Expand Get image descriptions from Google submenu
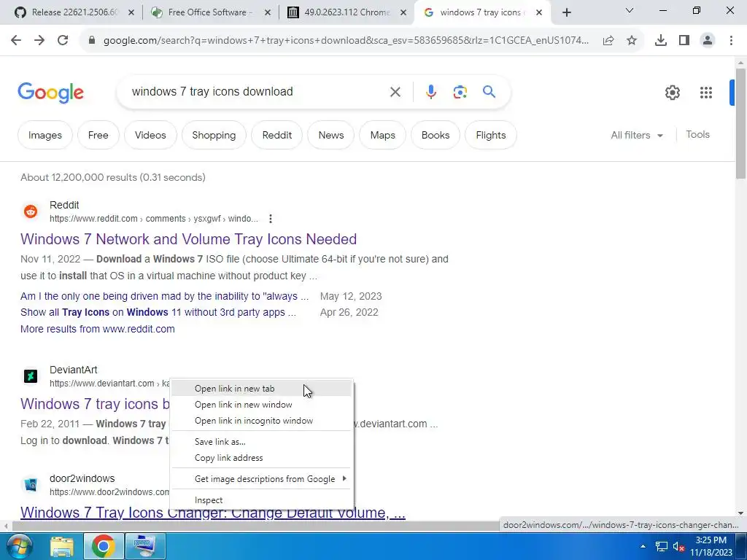Image resolution: width=747 pixels, height=560 pixels. tap(261, 479)
